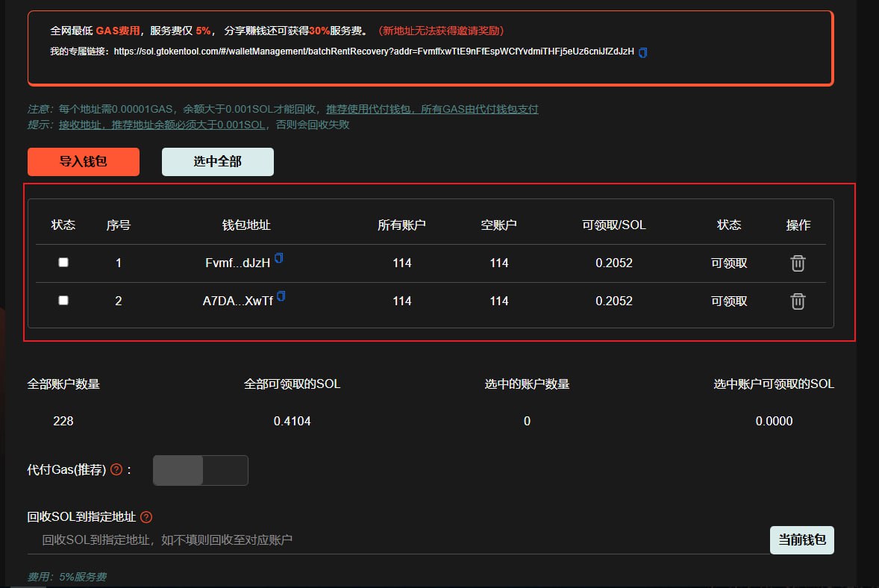This screenshot has width=879, height=588.
Task: Check the box for wallet row 1
Action: coord(63,263)
